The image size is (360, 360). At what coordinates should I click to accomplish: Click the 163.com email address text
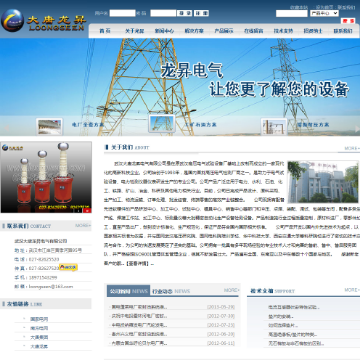coord(51,286)
